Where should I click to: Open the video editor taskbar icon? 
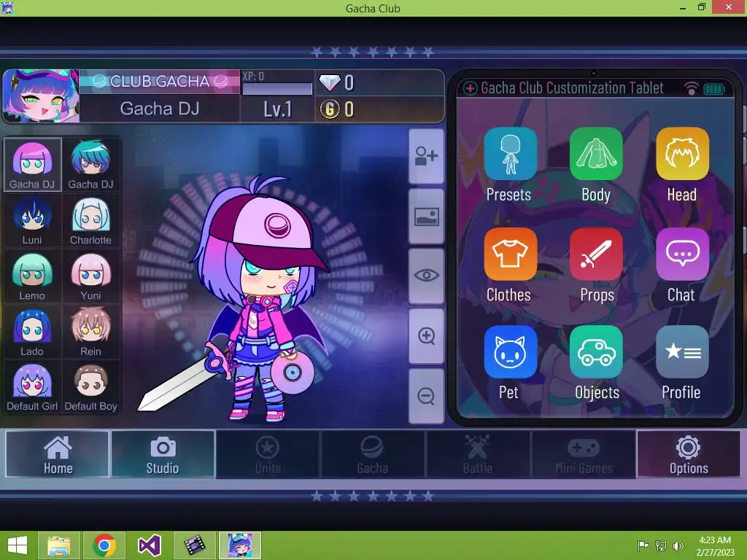coord(194,545)
